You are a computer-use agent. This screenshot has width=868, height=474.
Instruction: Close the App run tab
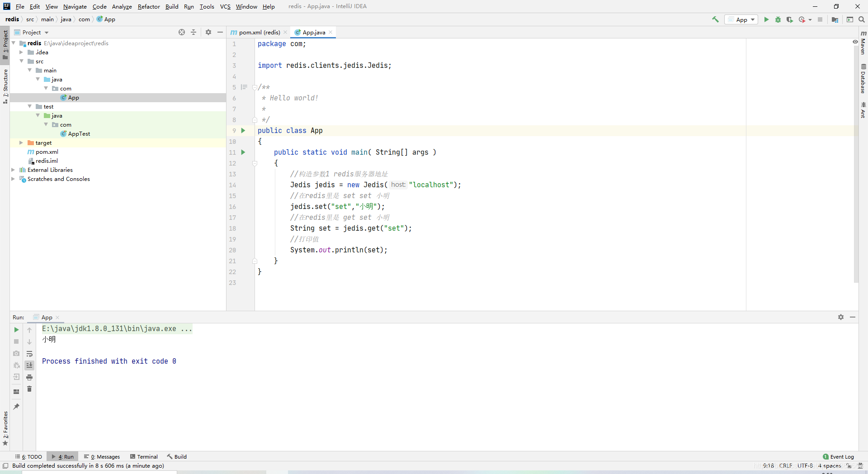pos(58,318)
